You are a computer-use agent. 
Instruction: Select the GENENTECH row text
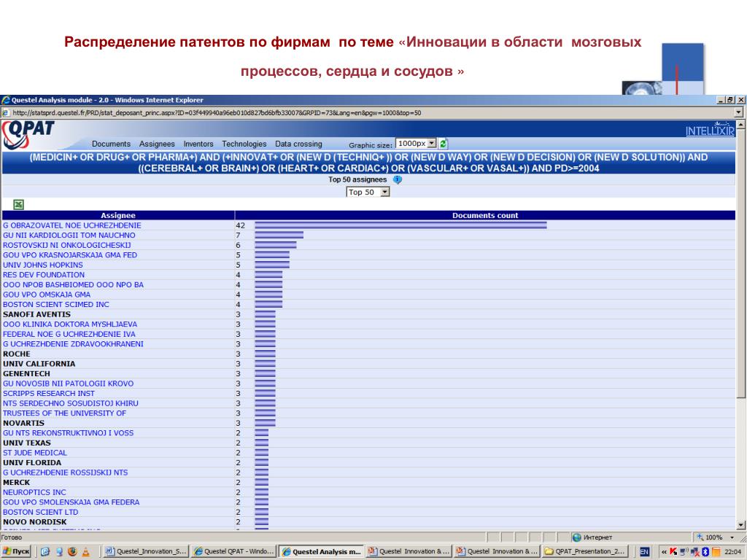27,374
